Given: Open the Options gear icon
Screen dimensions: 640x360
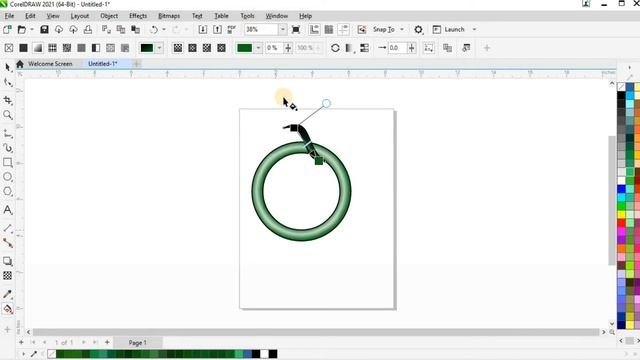Looking at the screenshot, I should pyautogui.click(x=418, y=29).
